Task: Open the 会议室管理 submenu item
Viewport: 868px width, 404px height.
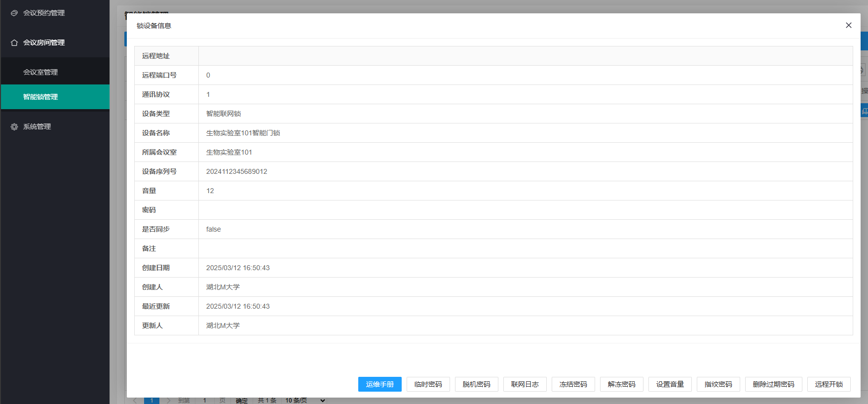Action: 40,72
